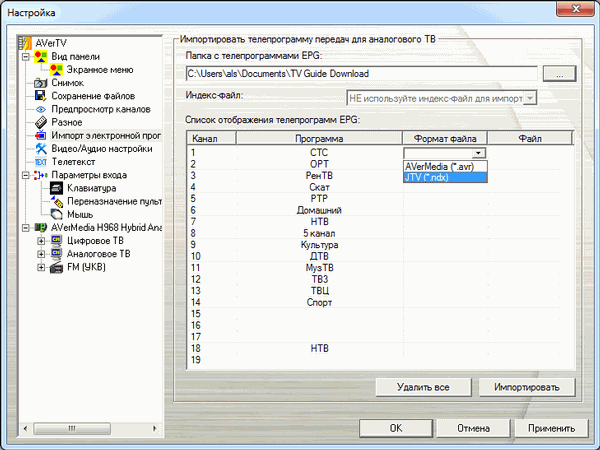
Task: Click the Видео/Аудио настройки tools icon
Action: tap(41, 148)
